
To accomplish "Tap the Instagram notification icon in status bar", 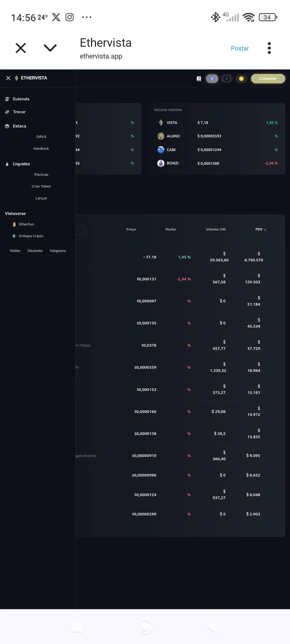I will click(70, 17).
